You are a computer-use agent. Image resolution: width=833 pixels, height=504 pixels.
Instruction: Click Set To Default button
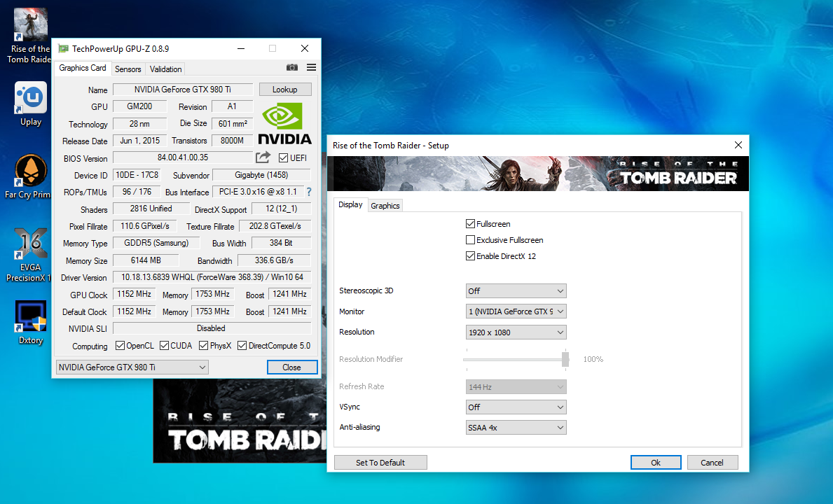click(380, 463)
